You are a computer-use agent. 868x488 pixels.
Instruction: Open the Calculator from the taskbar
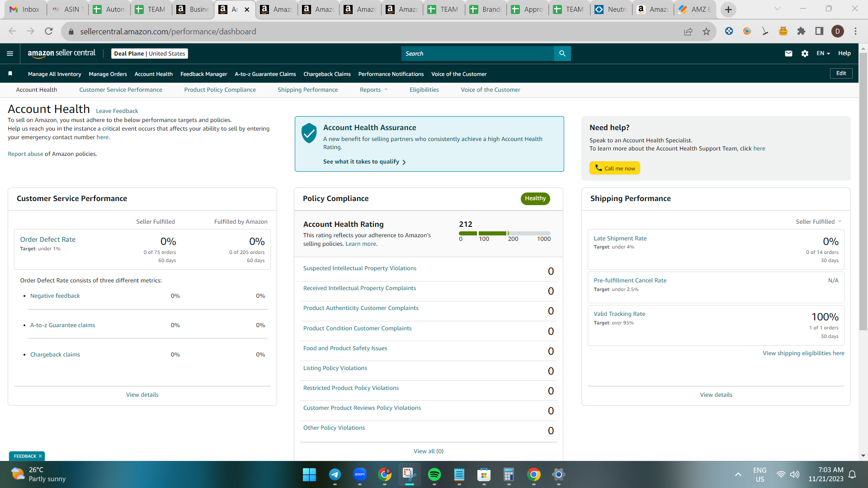tap(509, 474)
